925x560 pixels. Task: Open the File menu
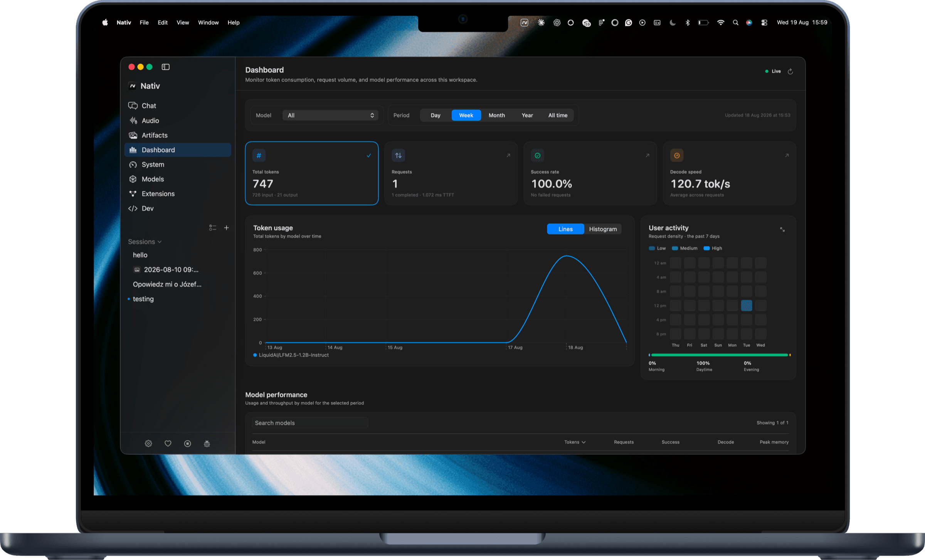(x=144, y=22)
